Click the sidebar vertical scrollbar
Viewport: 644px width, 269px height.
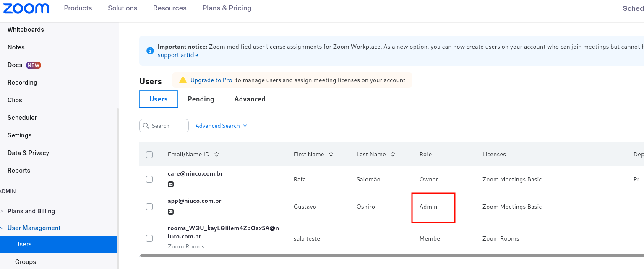point(118,189)
